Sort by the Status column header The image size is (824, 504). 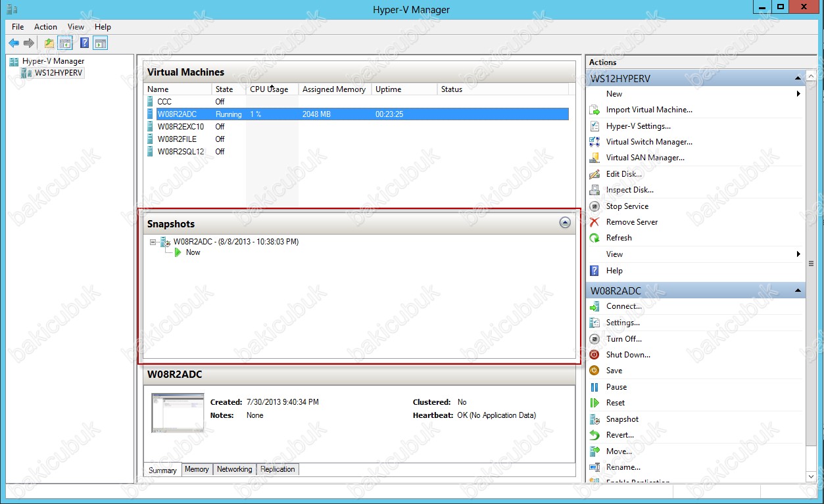tap(503, 89)
